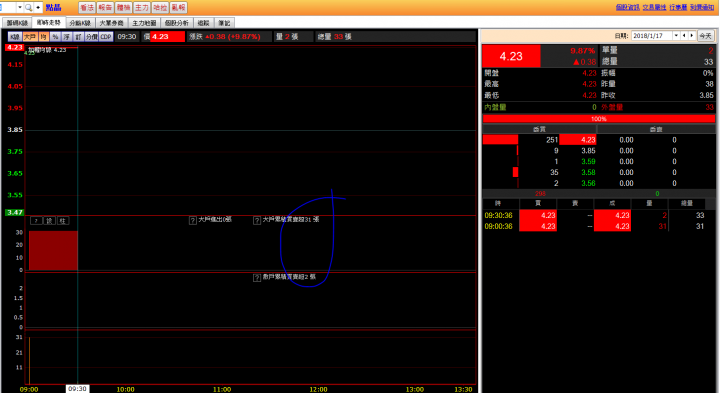Open the 個股資訊 link
Image resolution: width=720 pixels, height=393 pixels.
coord(627,7)
